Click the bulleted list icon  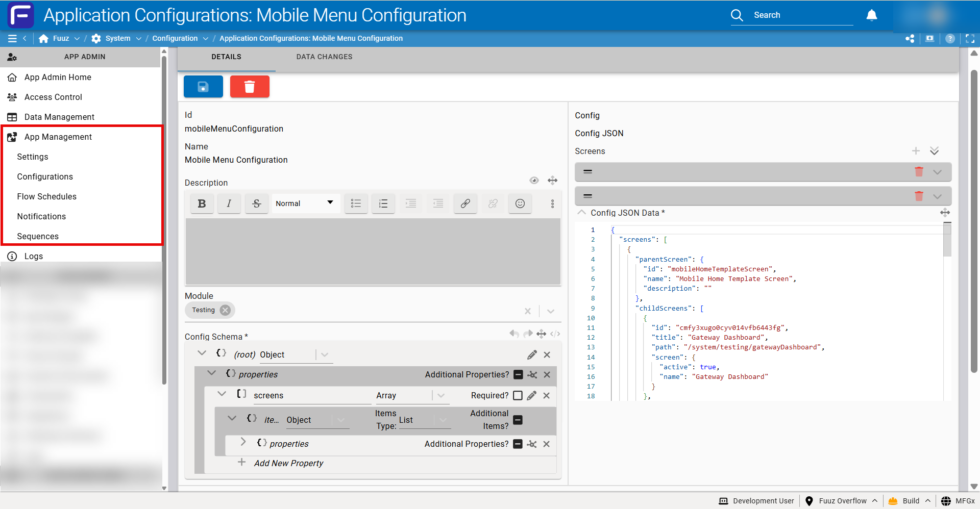click(x=356, y=203)
